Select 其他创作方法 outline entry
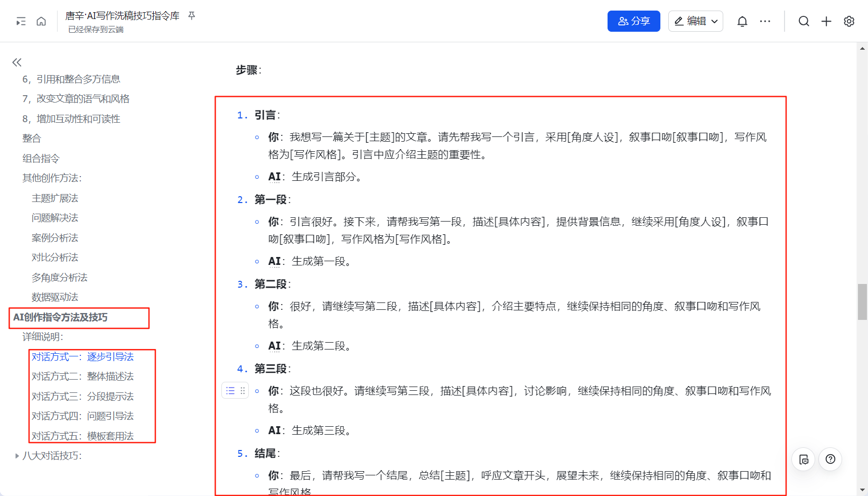868x496 pixels. pos(52,178)
